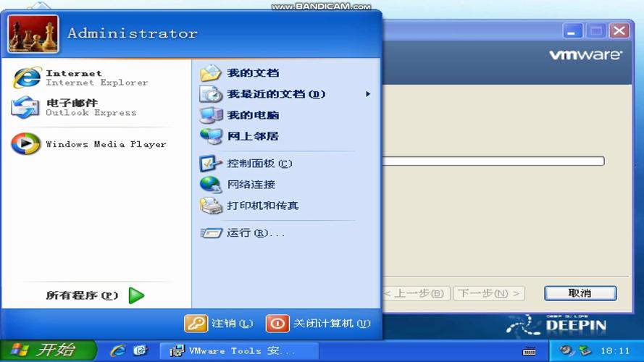Viewport: 644px width, 362px height.
Task: Click 上一步(B) button in VMware installer
Action: [x=417, y=293]
